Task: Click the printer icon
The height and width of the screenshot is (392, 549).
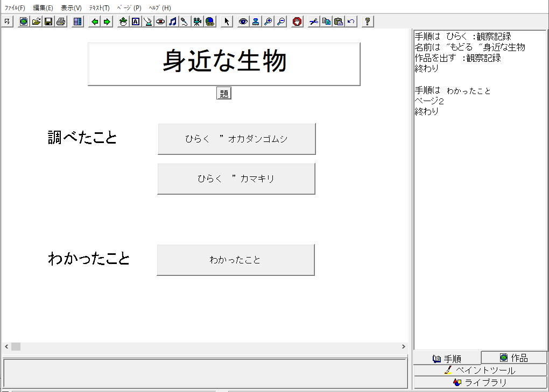Action: coord(61,22)
